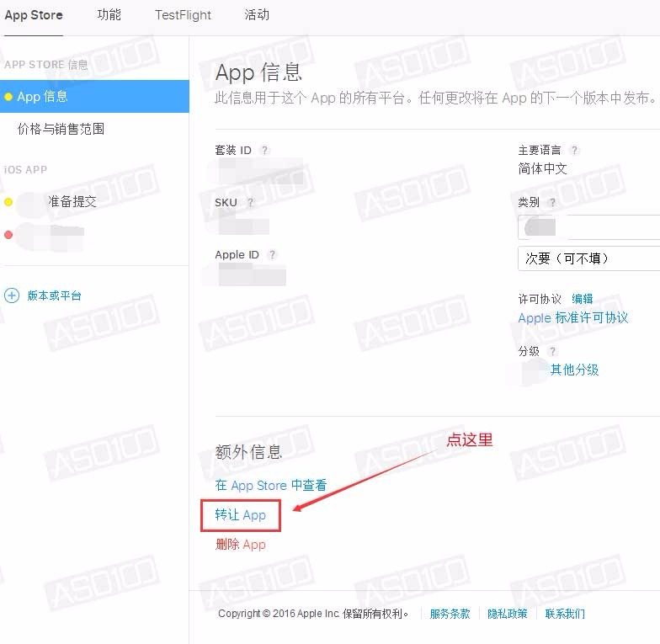
Task: Switch to the 活动 tab
Action: click(x=257, y=15)
